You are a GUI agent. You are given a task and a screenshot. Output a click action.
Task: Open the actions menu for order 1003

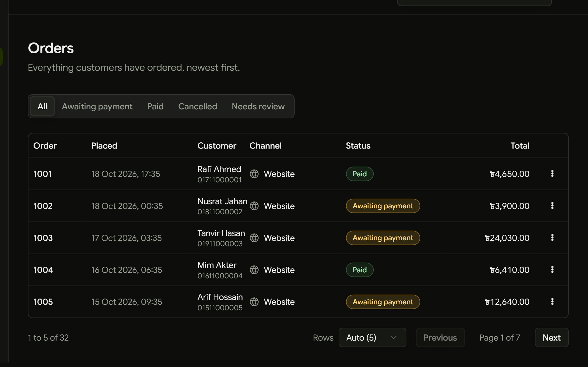click(552, 238)
